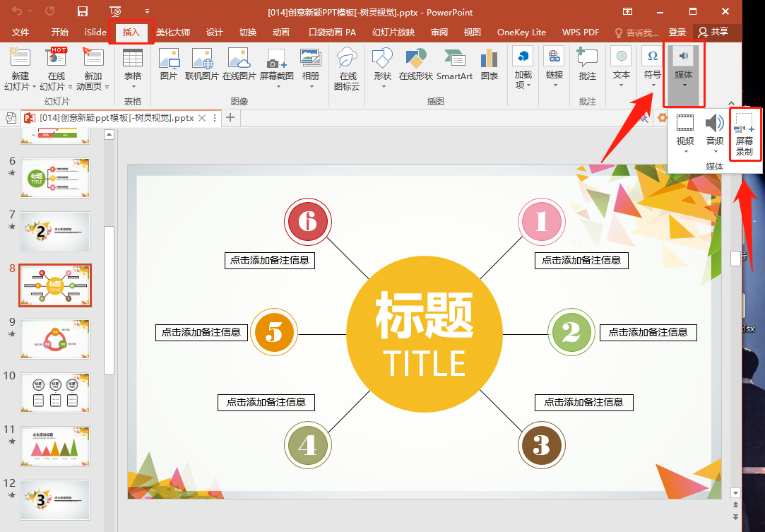Screen dimensions: 765x532
Task: Open the 加载项 add-ins menu
Action: [523, 67]
